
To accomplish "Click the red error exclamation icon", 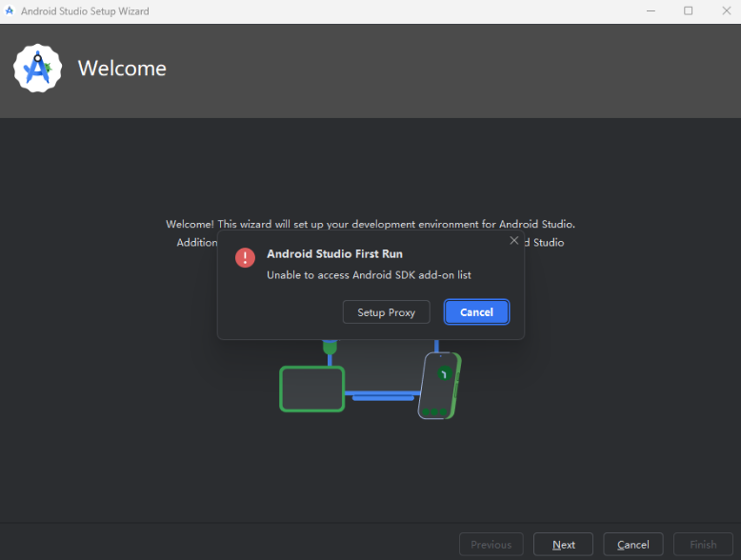I will pos(245,257).
